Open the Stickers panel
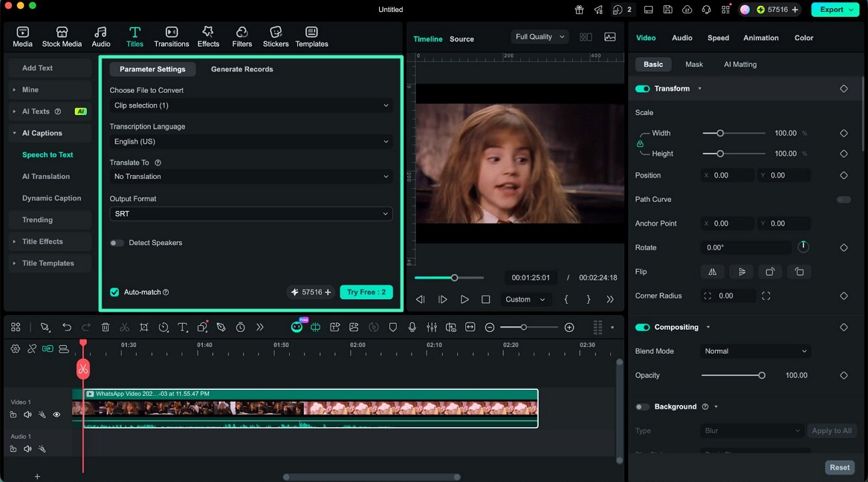This screenshot has width=868, height=482. coord(276,37)
